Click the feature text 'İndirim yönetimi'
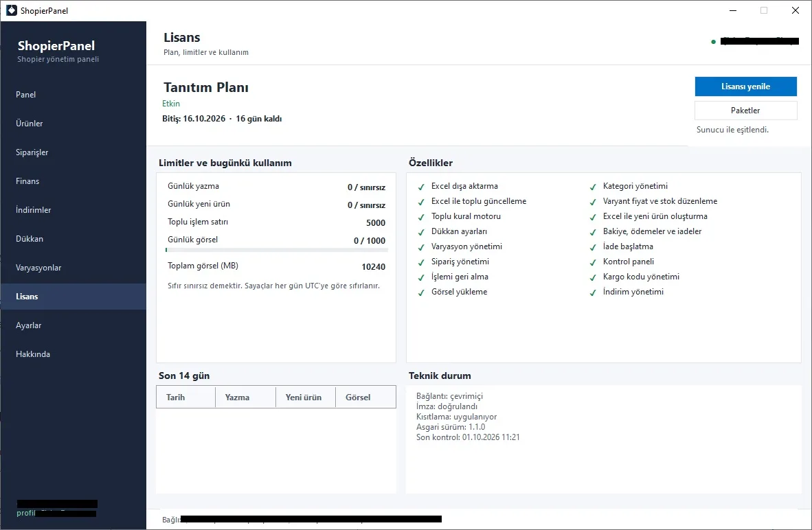Image resolution: width=812 pixels, height=530 pixels. tap(633, 292)
